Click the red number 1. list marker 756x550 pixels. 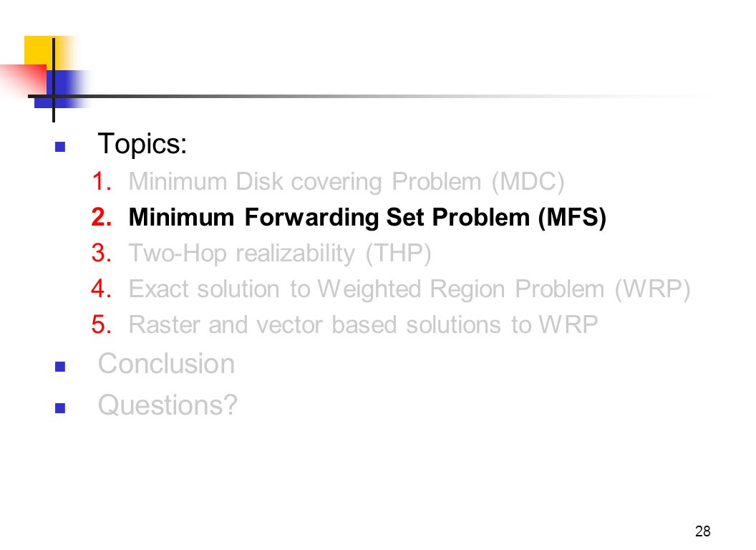102,181
